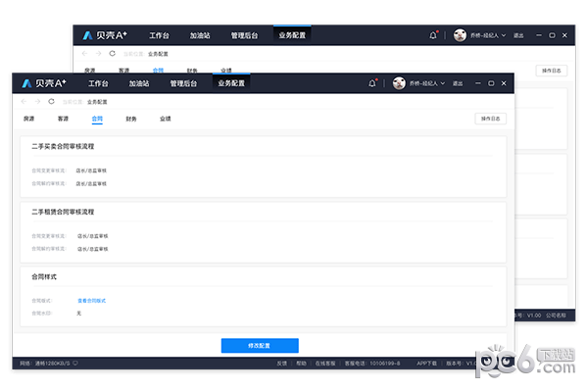Open the 查看合同版式 link
This screenshot has height=390, width=588.
coord(91,301)
